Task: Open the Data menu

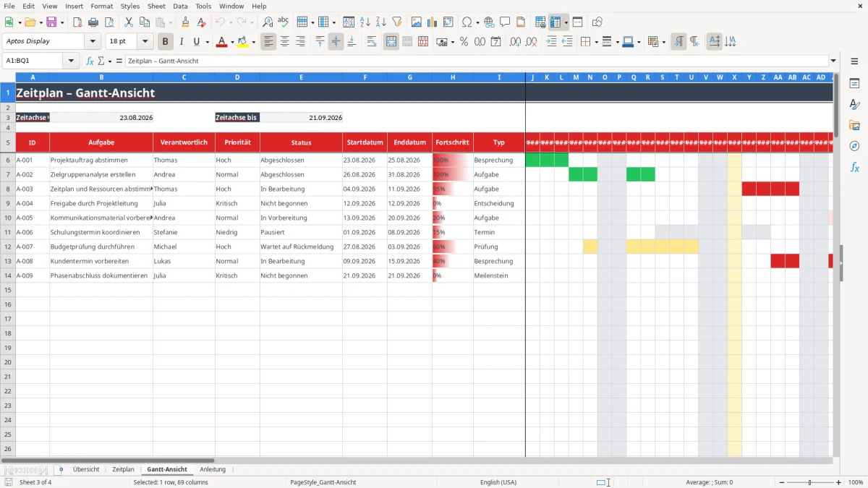Action: pyautogui.click(x=180, y=6)
